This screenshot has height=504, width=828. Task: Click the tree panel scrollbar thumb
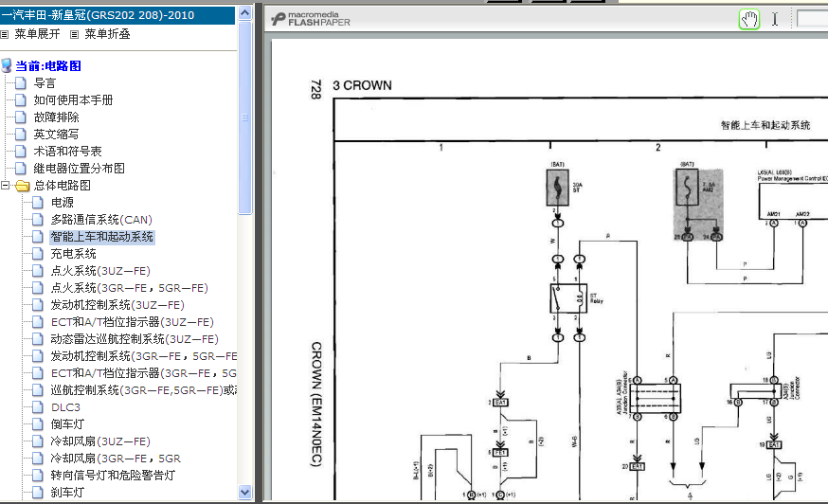point(245,117)
